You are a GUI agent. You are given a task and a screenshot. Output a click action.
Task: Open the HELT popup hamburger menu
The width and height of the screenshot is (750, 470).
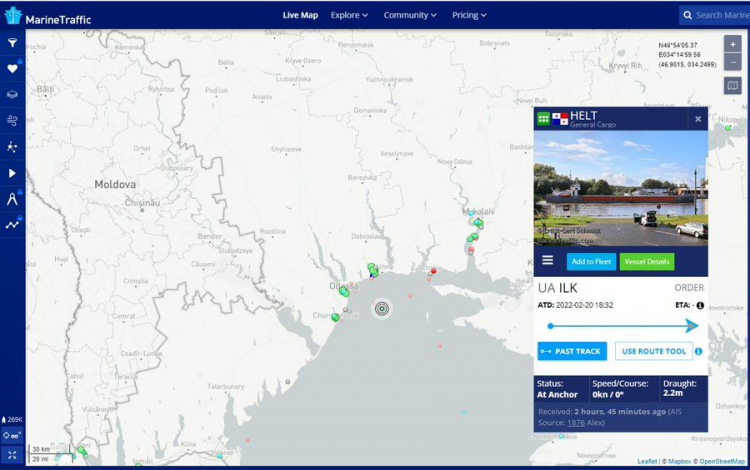[548, 260]
